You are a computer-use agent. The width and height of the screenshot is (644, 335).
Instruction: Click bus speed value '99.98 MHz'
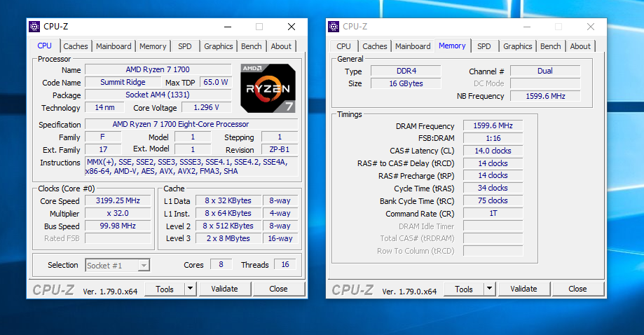click(118, 226)
